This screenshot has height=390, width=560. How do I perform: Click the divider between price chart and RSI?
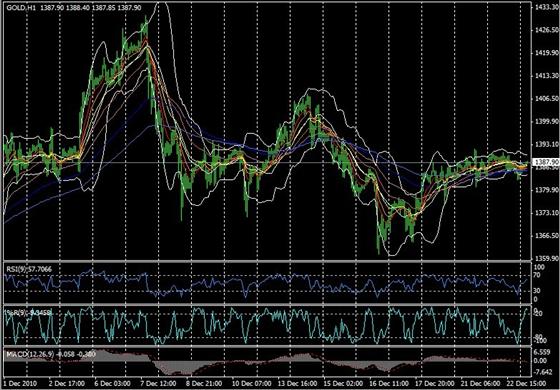point(267,262)
